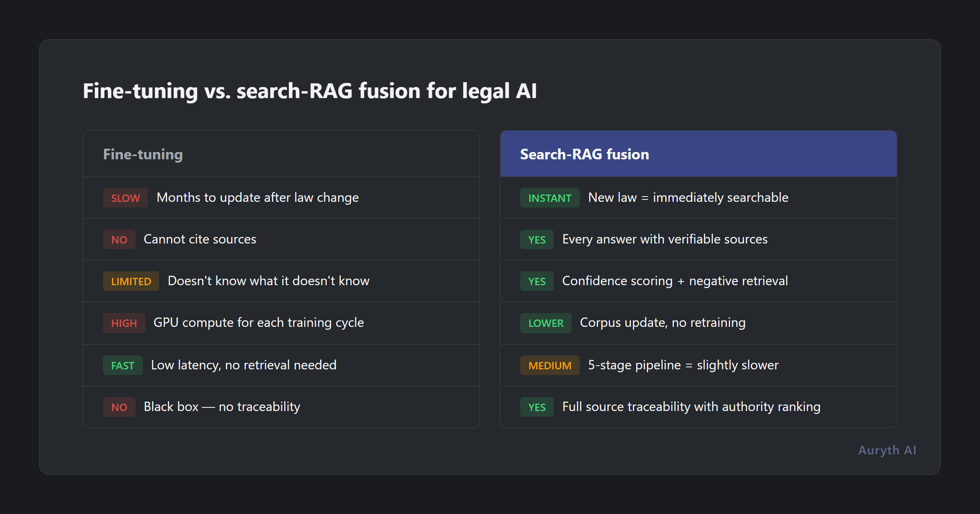Viewport: 980px width, 514px height.
Task: Select the LOWER badge for corpus update row
Action: click(546, 323)
